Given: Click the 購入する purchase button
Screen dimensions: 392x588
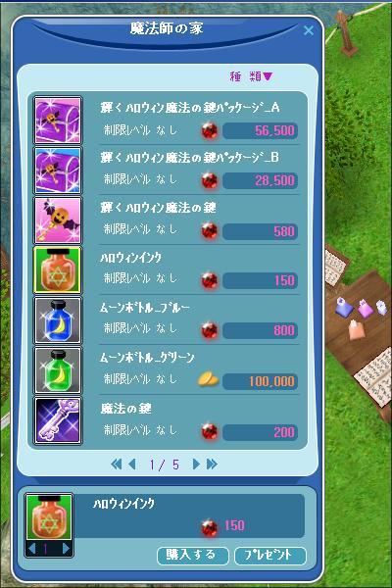Looking at the screenshot, I should pos(193,555).
